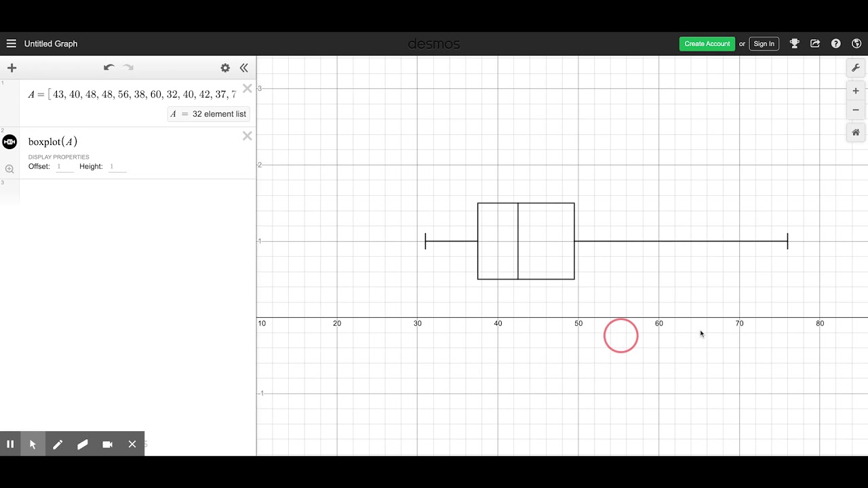The height and width of the screenshot is (488, 868).
Task: Click 'DISPLAY PROPERTIES' label
Action: point(58,157)
